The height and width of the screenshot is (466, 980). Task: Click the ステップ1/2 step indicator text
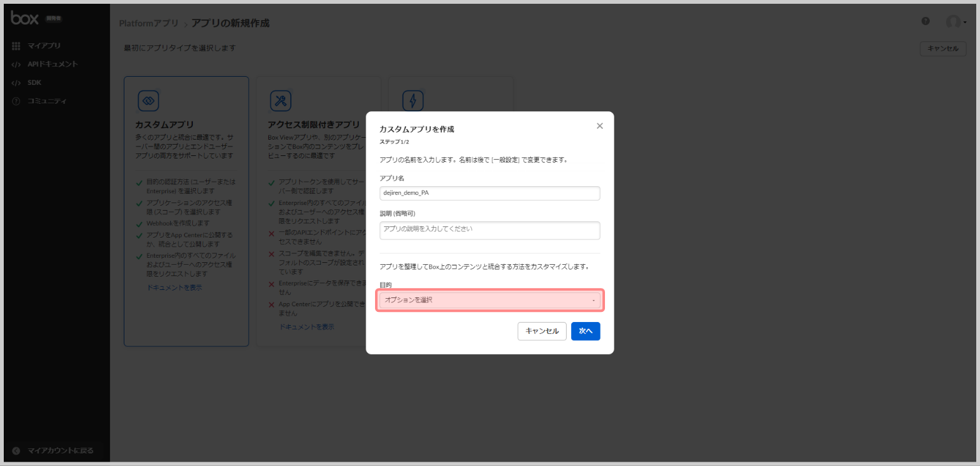coord(395,142)
